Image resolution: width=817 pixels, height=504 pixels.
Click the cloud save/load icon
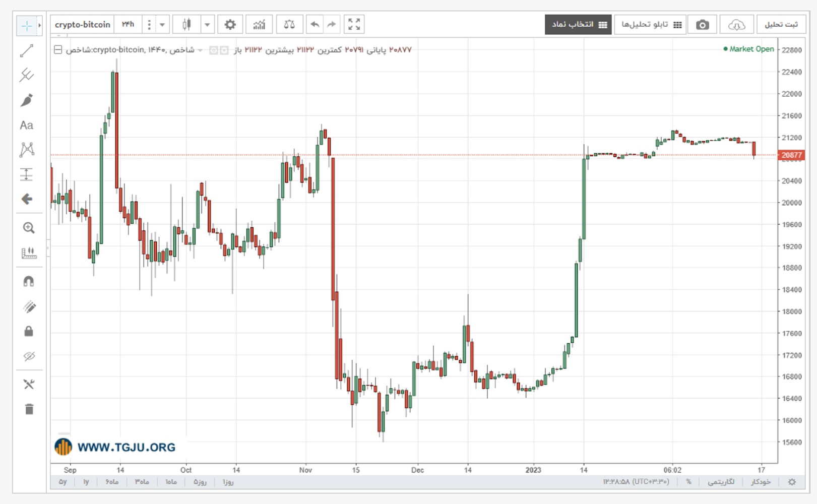pos(736,25)
